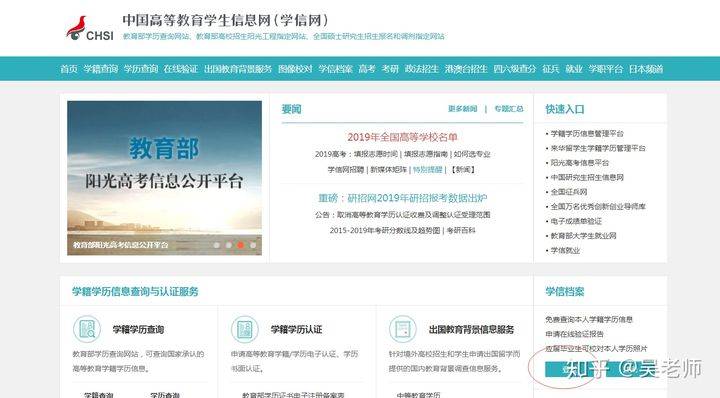This screenshot has width=720, height=398.
Task: Click the 更多新闻 link
Action: (462, 109)
